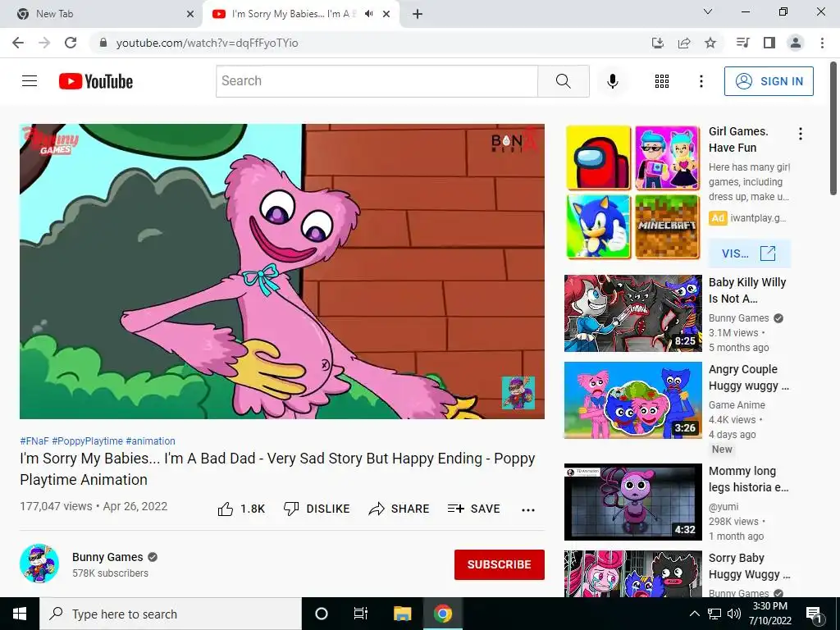This screenshot has width=840, height=630.
Task: Open Cortana circle on taskbar
Action: coord(321,614)
